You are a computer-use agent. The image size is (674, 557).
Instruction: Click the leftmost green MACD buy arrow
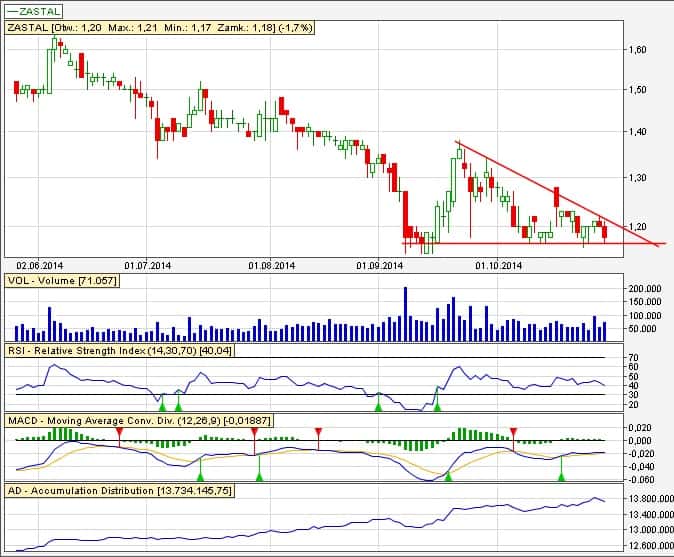tap(200, 476)
